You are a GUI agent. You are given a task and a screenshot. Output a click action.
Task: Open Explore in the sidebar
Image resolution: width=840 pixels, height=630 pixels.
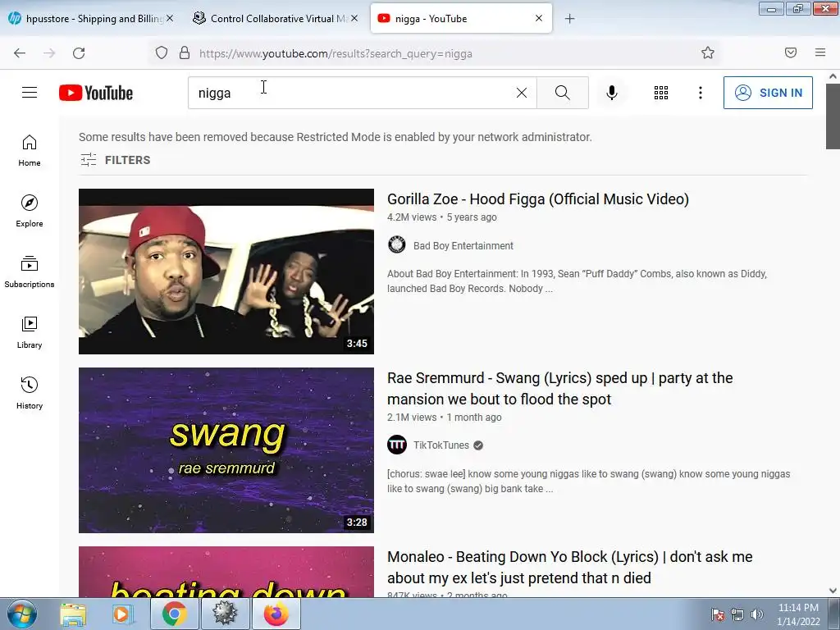[30, 211]
